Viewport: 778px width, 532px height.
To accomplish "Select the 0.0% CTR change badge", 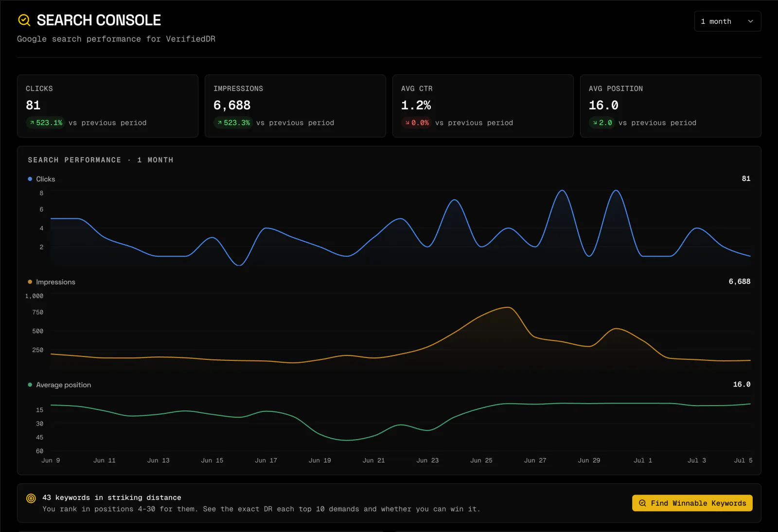I will pyautogui.click(x=417, y=123).
